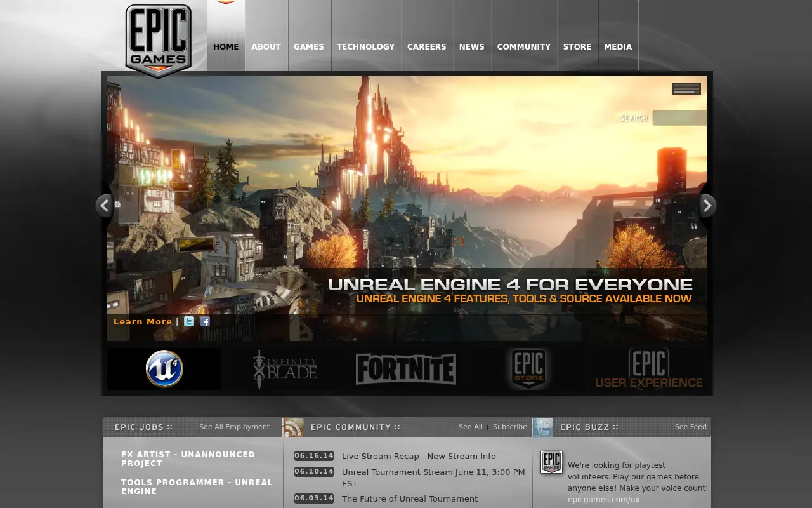Select the Infinity Blade logo
The width and height of the screenshot is (812, 508).
[285, 369]
